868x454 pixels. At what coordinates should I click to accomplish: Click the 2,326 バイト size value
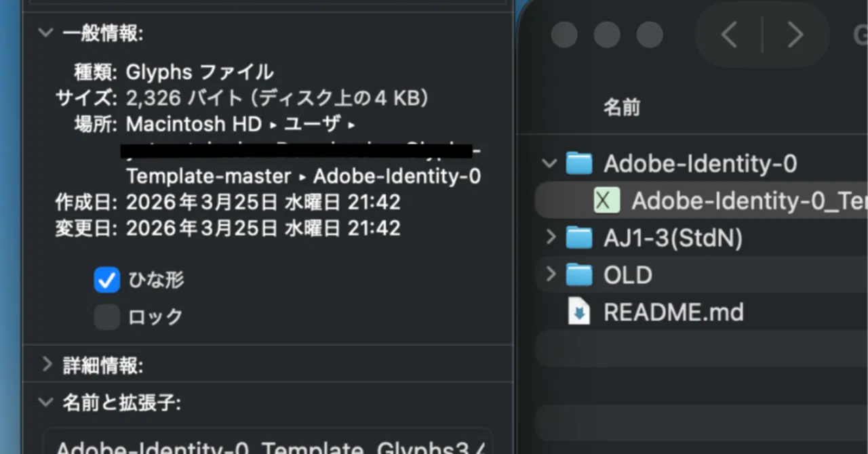click(277, 98)
